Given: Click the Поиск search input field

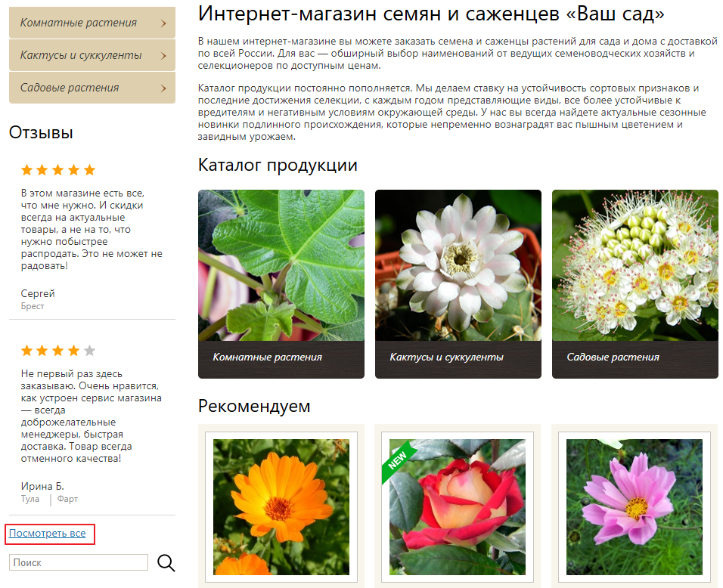Looking at the screenshot, I should (x=78, y=562).
